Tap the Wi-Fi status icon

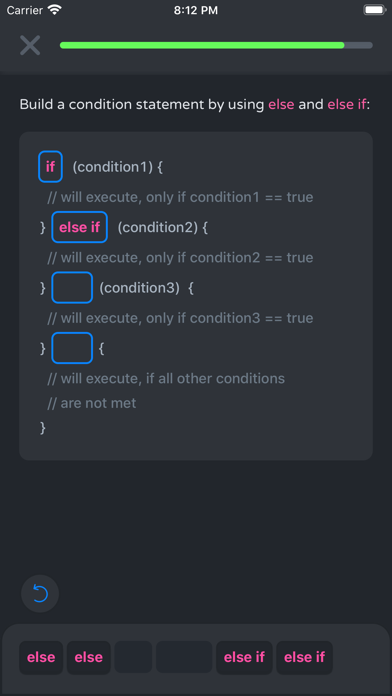pos(55,10)
